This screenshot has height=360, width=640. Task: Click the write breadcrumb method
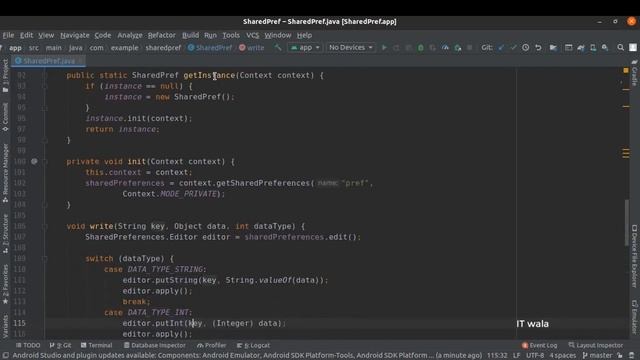252,48
